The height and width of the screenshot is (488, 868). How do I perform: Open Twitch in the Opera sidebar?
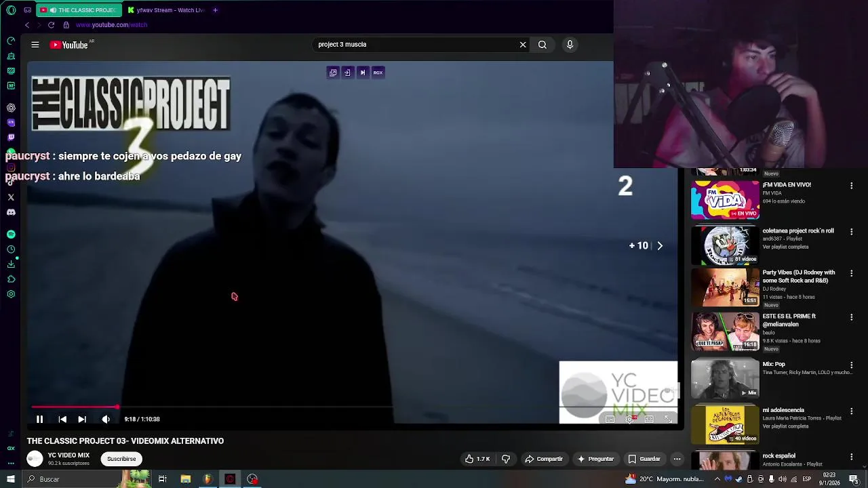pos(11,138)
